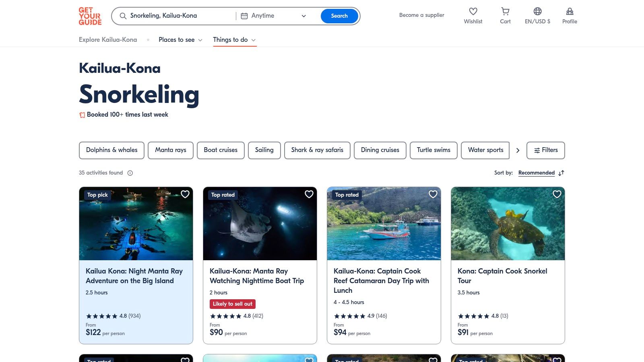644x362 pixels.
Task: Open Captain Cook Reef Catamaran Day Trip title
Action: (381, 281)
